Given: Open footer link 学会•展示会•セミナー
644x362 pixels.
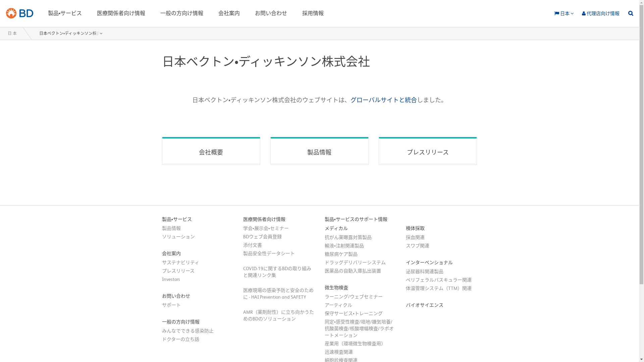Looking at the screenshot, I should point(266,228).
